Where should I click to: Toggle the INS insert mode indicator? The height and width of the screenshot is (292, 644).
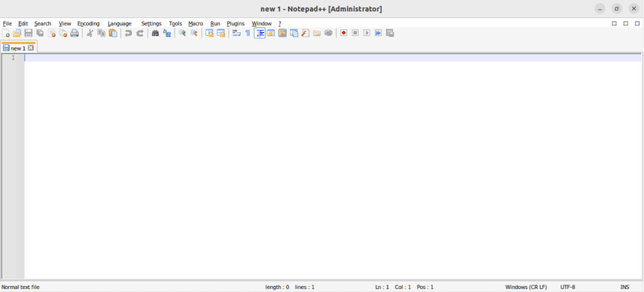point(624,287)
